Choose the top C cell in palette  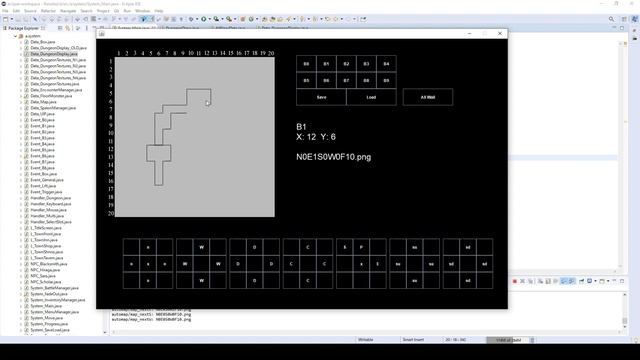point(308,247)
